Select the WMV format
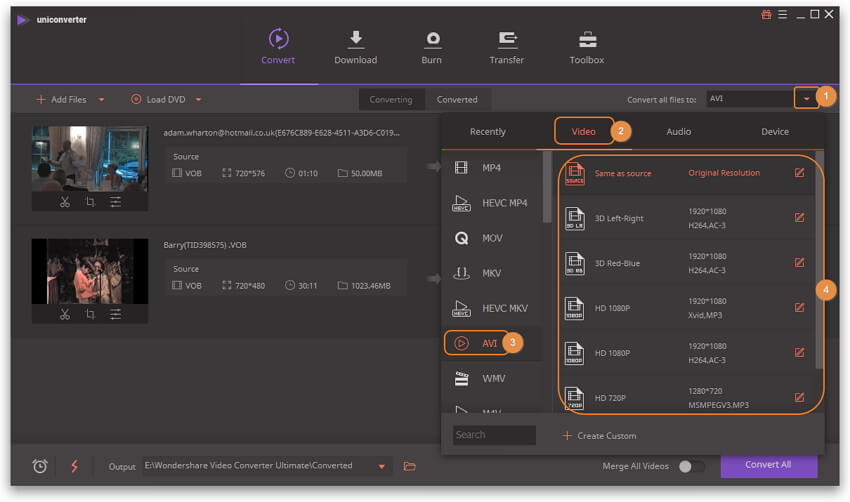 coord(492,378)
